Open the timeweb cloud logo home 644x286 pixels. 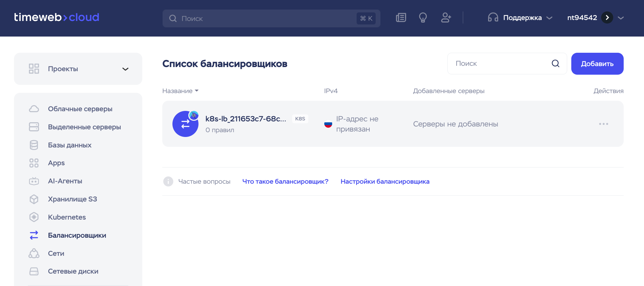pos(57,17)
